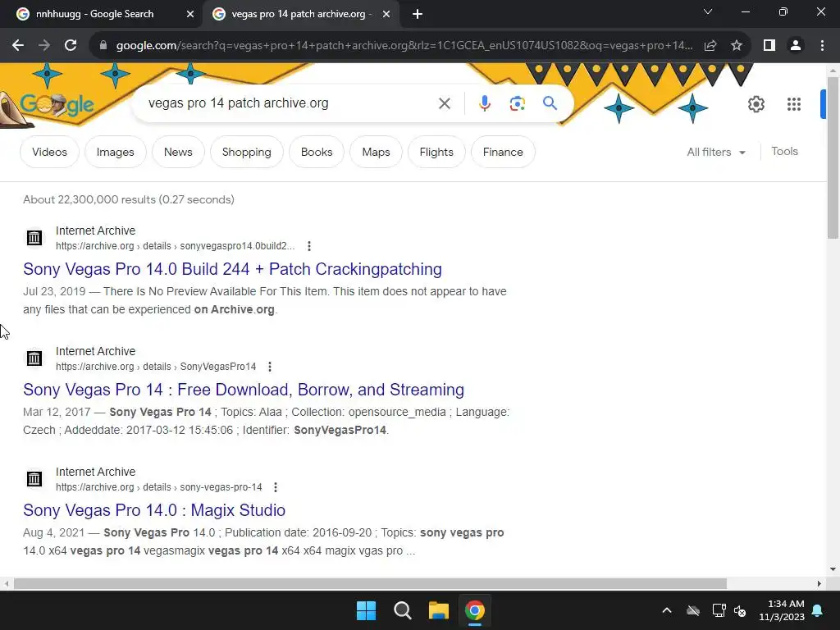Click Internet Archive favicon of Build 244 result
The height and width of the screenshot is (630, 840).
[34, 237]
